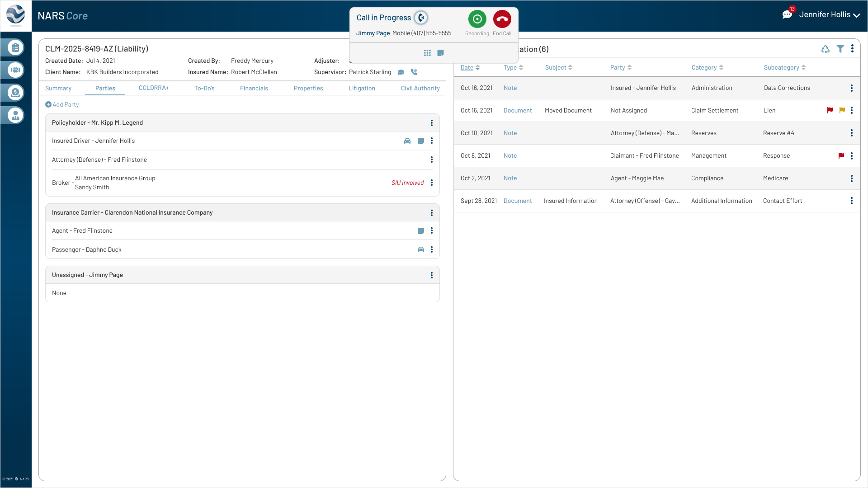Select the contacts person icon in sidebar

pos(14,115)
